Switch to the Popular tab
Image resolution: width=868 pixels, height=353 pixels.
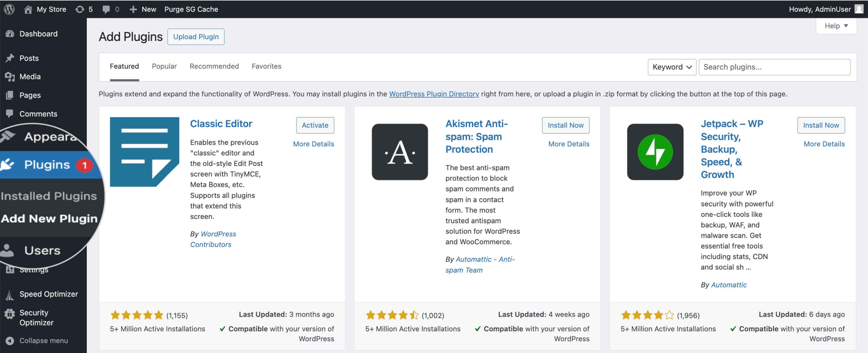pyautogui.click(x=164, y=66)
